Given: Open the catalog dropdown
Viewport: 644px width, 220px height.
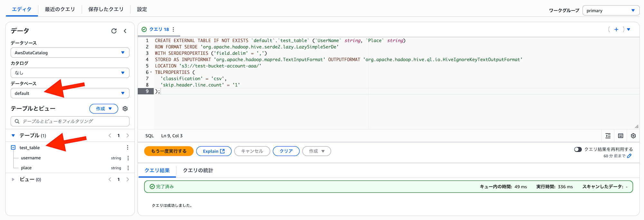Looking at the screenshot, I should (70, 73).
